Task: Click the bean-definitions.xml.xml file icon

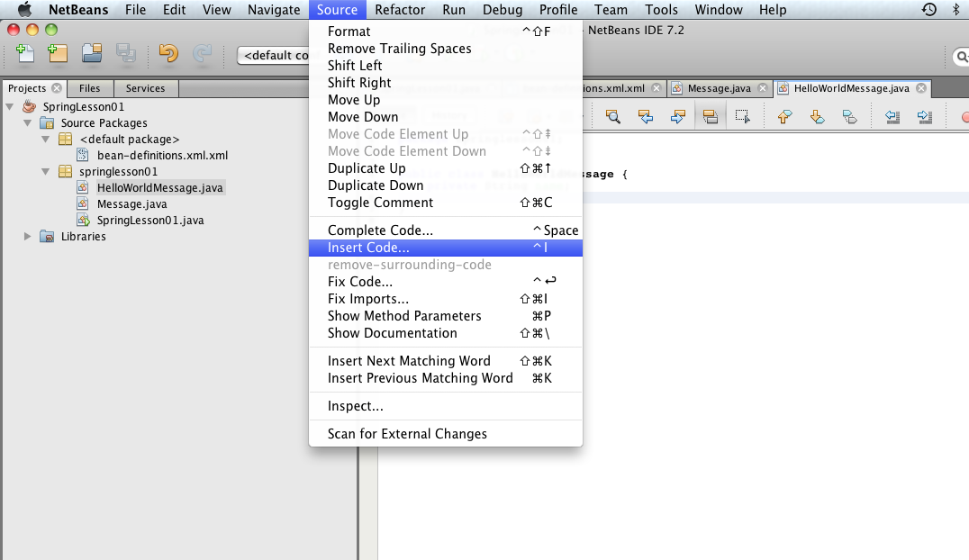Action: (83, 155)
